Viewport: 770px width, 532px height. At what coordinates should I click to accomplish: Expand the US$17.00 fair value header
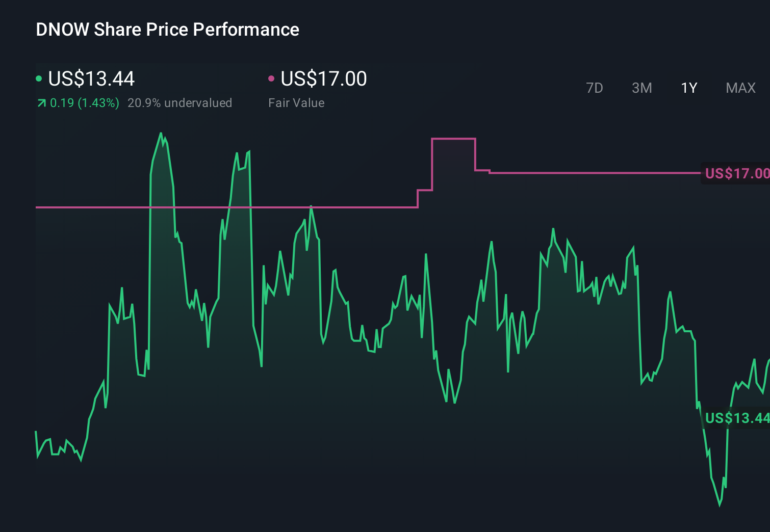323,78
